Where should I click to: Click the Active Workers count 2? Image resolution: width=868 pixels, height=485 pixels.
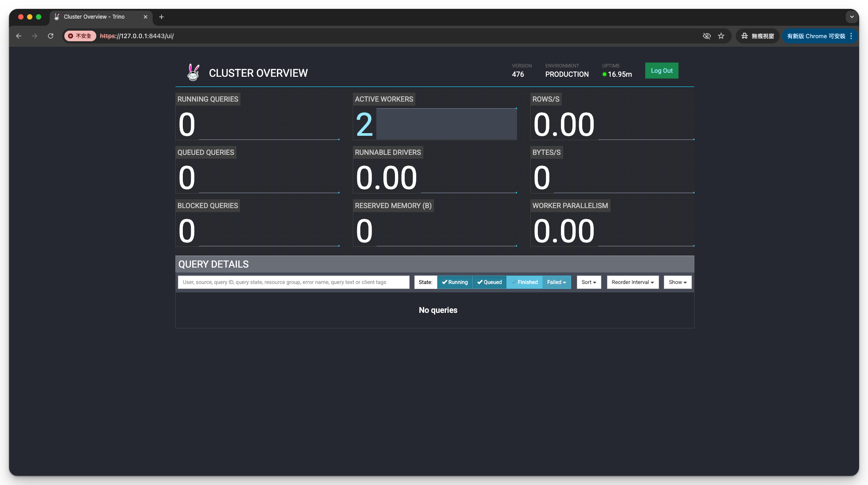364,125
